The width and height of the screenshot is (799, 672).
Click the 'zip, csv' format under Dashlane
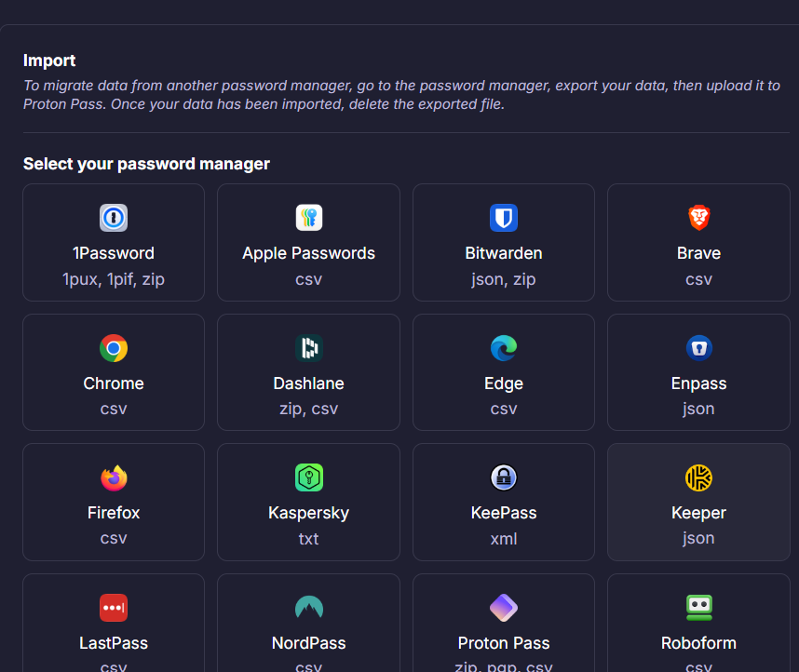(309, 409)
